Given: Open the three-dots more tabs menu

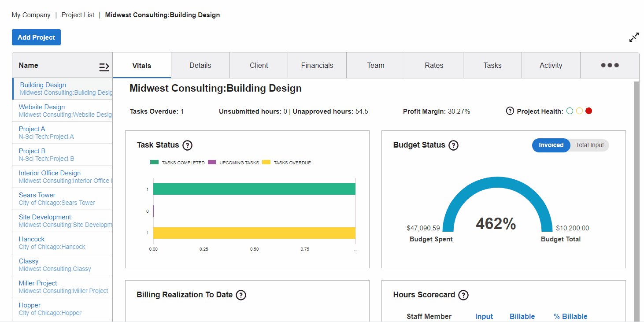Looking at the screenshot, I should point(610,65).
